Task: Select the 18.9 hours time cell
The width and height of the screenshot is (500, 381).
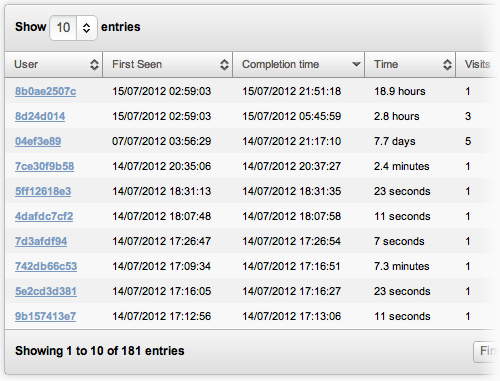Action: coord(400,91)
